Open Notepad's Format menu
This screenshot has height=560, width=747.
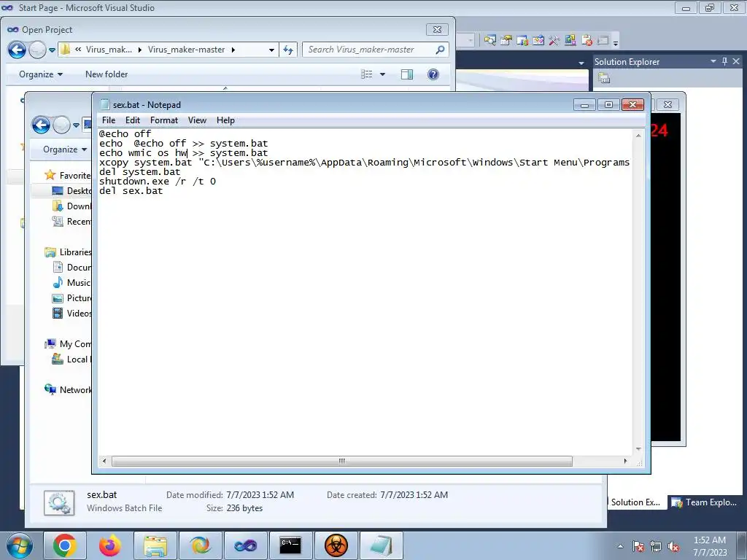click(164, 120)
